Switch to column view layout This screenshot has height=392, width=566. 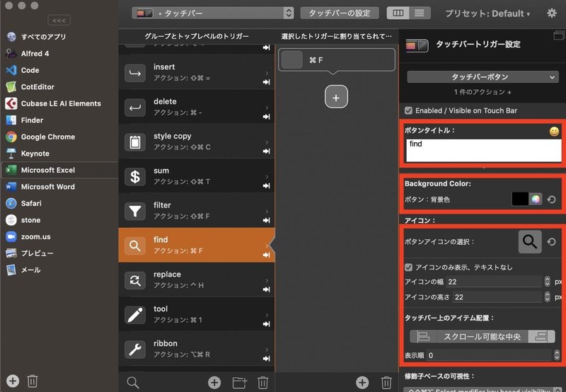[398, 13]
